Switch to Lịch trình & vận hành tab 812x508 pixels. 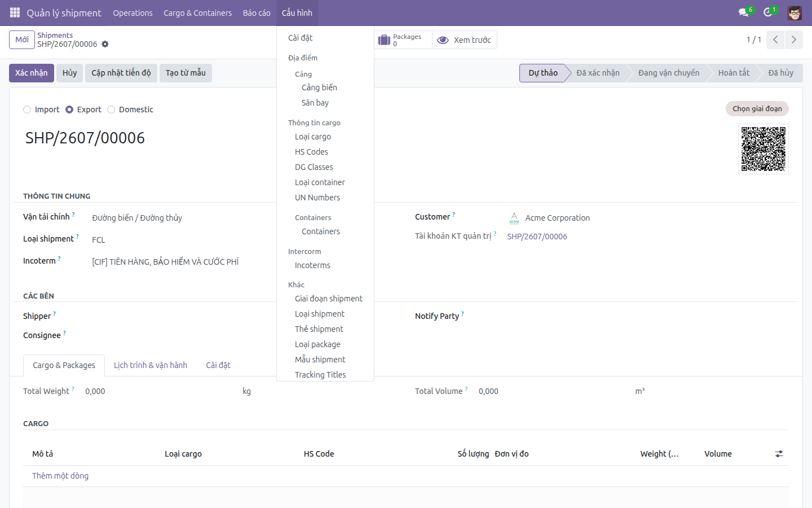pos(151,365)
